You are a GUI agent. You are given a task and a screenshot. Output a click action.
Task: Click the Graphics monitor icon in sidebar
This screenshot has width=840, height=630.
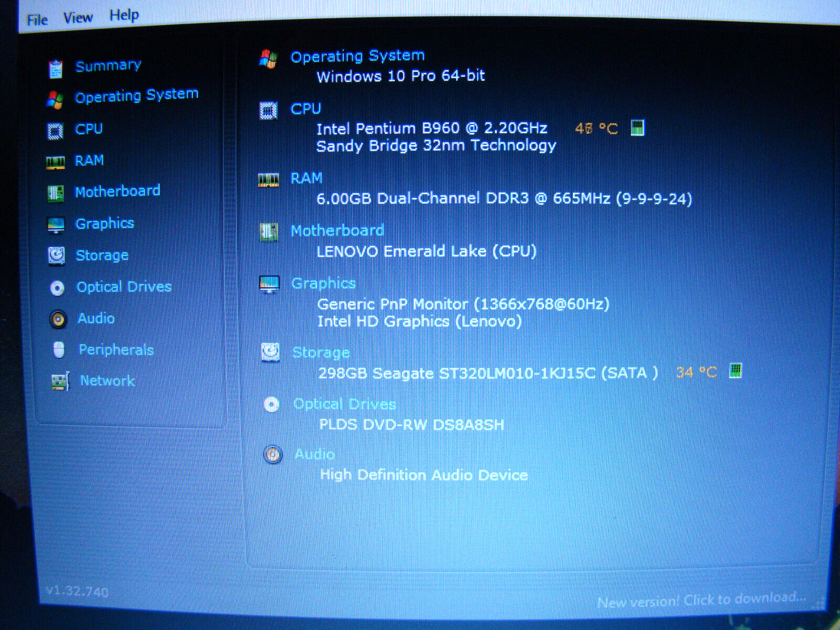56,225
